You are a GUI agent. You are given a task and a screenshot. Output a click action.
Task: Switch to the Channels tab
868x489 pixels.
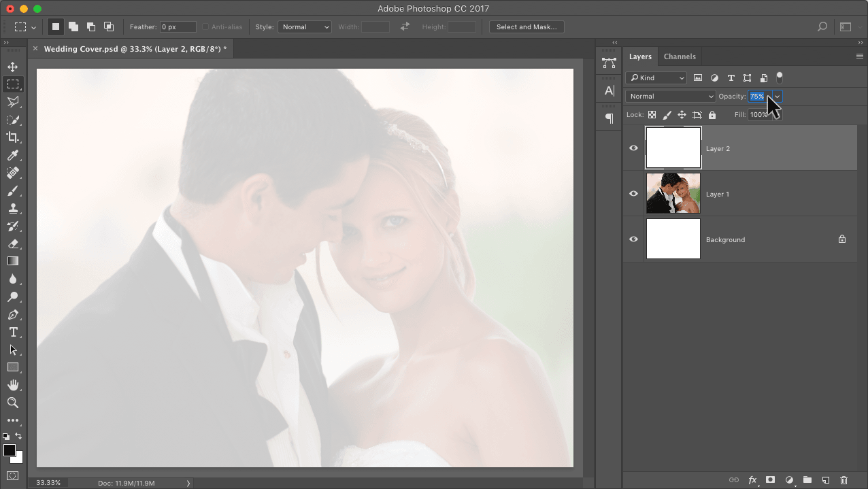tap(680, 56)
